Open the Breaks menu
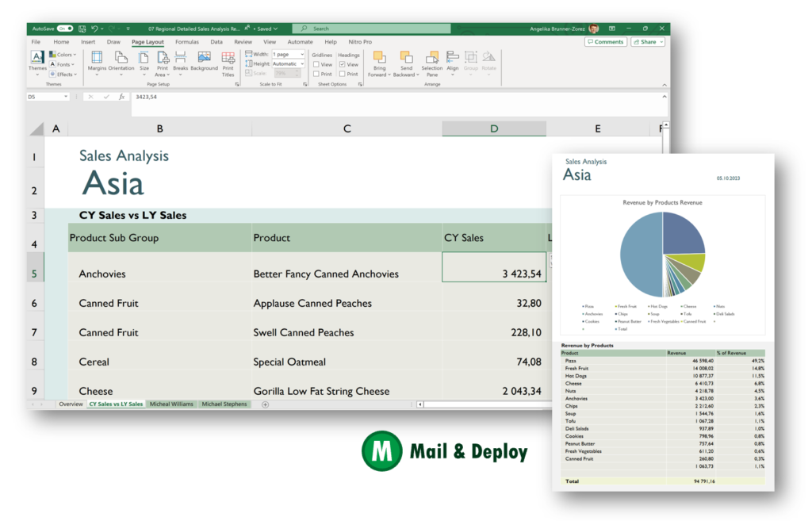This screenshot has height=521, width=812. (x=180, y=63)
